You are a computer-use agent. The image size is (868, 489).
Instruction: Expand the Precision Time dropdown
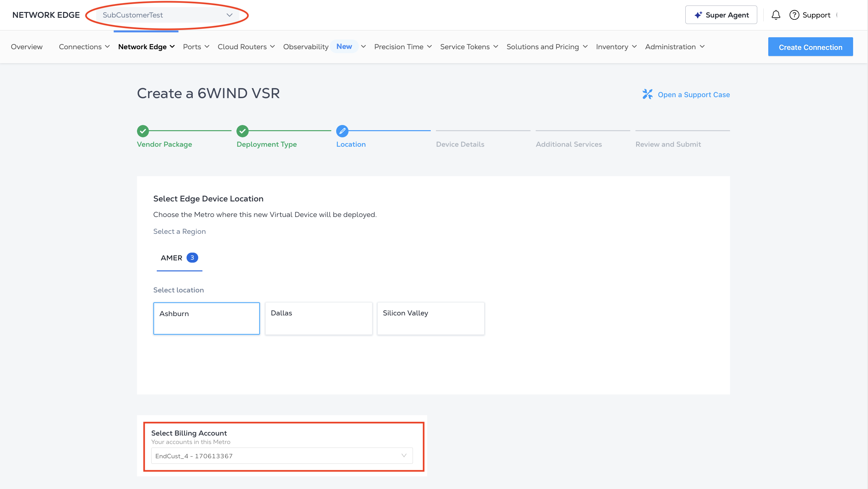point(403,47)
